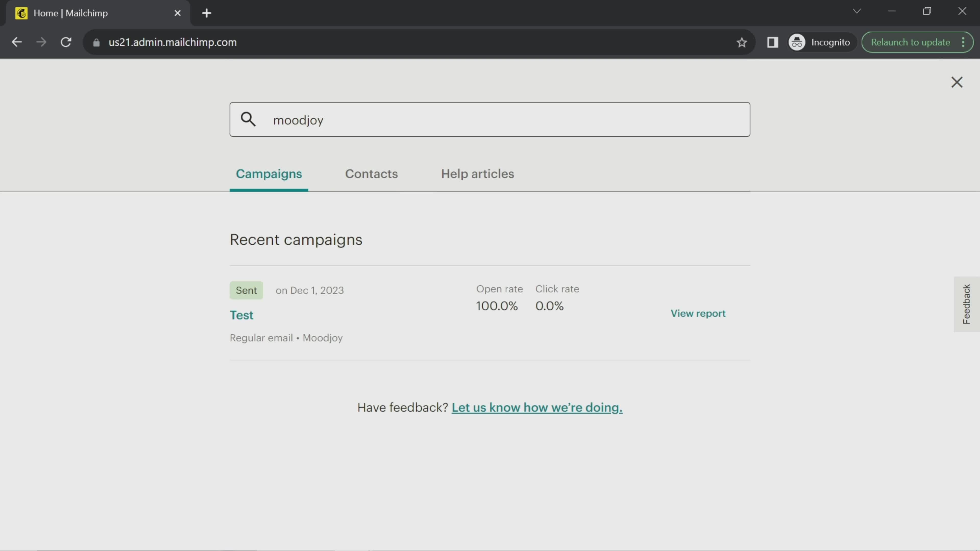Viewport: 980px width, 551px height.
Task: Click the search magnifier icon
Action: pos(249,120)
